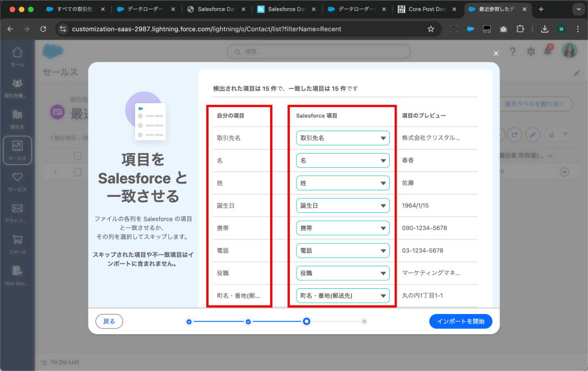Click 表示ラベルを割り当て button
Screen dimensions: 588x371
(x=535, y=104)
